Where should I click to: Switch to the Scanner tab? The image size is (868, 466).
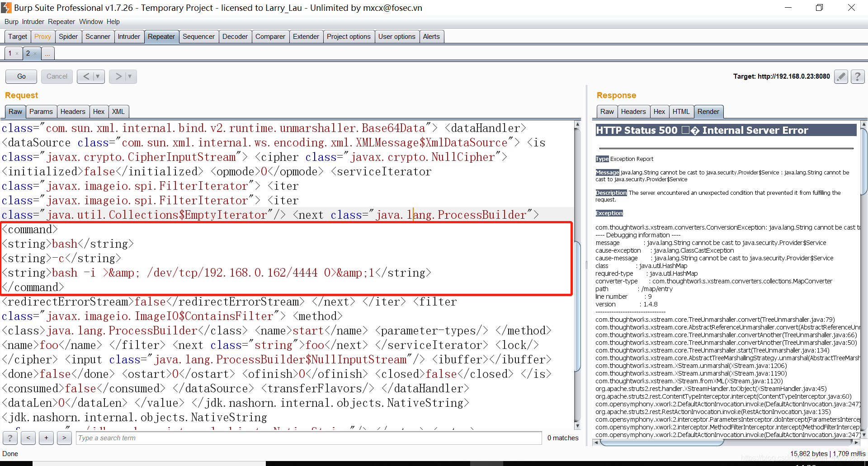pos(98,37)
